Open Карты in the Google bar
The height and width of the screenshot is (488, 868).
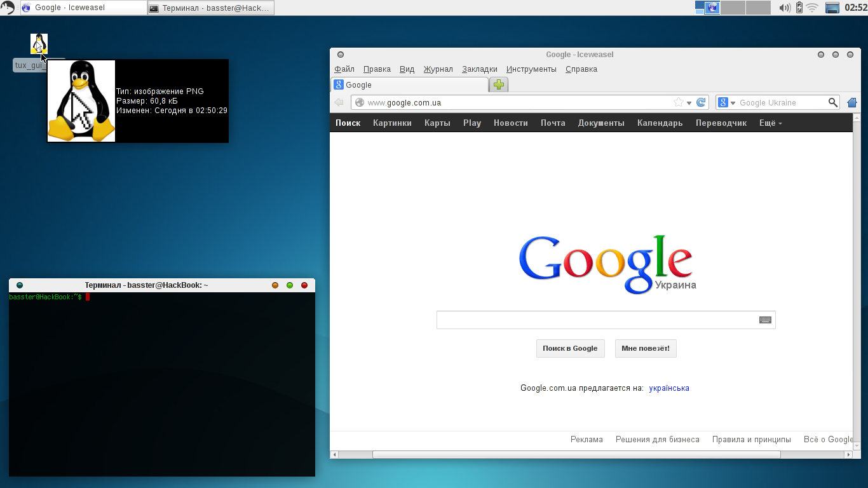[x=437, y=123]
